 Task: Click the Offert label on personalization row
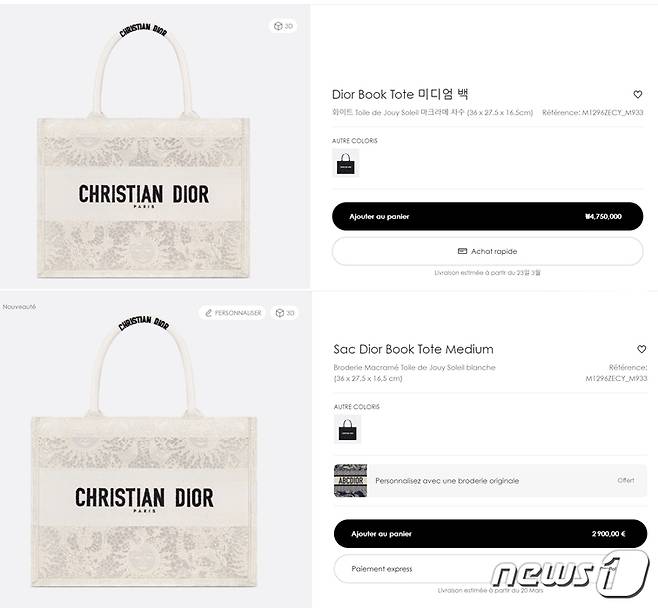coord(626,480)
